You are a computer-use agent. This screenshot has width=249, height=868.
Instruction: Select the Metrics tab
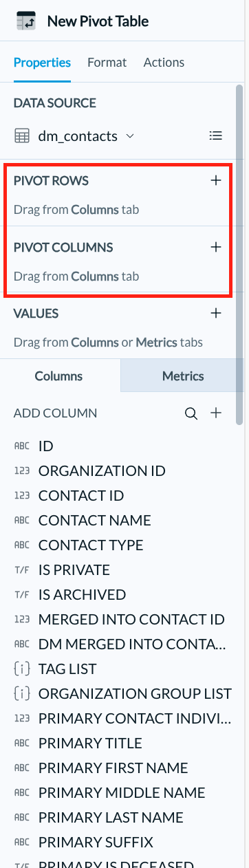[183, 376]
